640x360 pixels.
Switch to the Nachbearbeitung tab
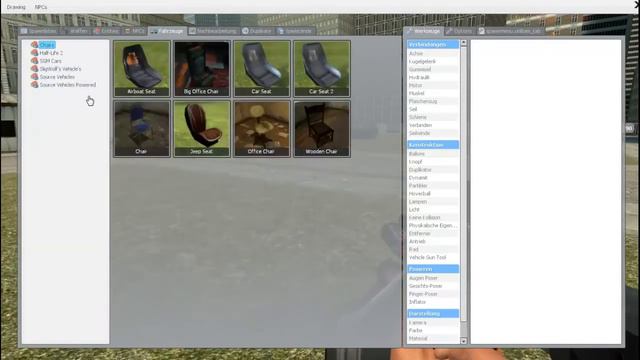click(x=213, y=31)
